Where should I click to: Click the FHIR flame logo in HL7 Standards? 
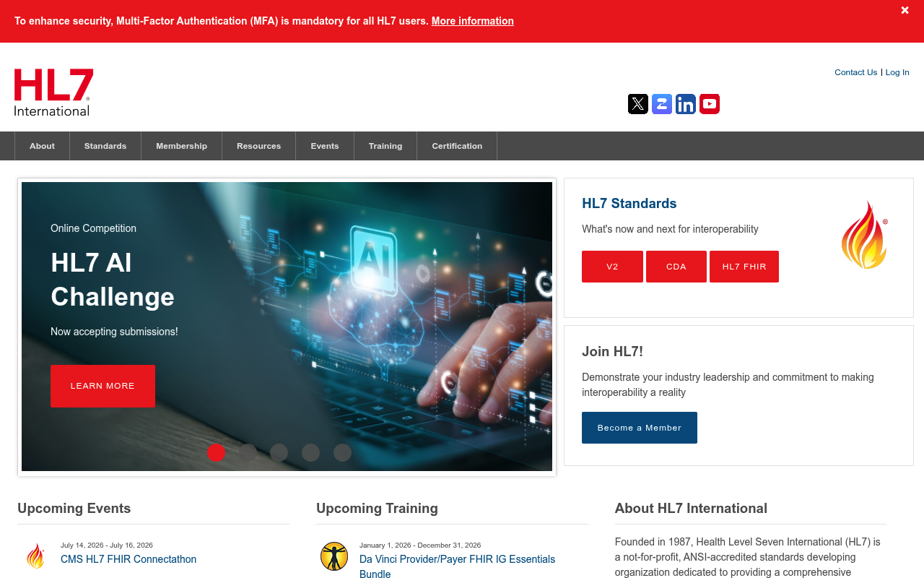(865, 235)
